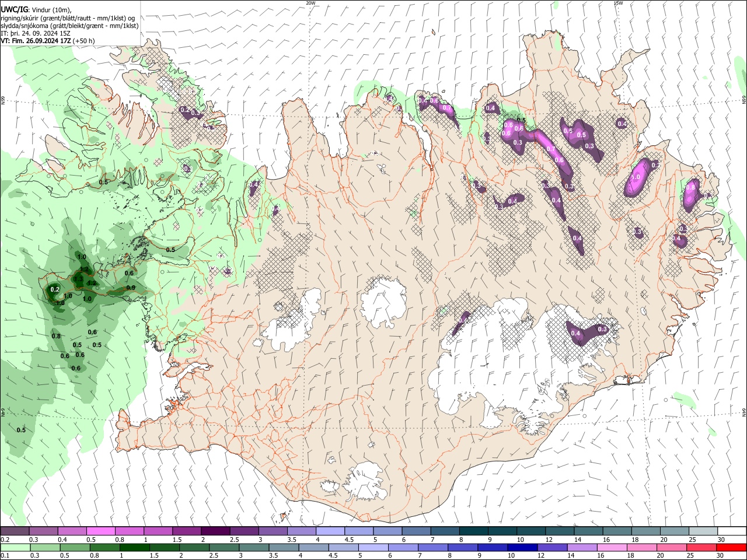Pick the 1.5–2 magenta-purple snow scale swatch
This screenshot has width=747, height=560.
(187, 531)
